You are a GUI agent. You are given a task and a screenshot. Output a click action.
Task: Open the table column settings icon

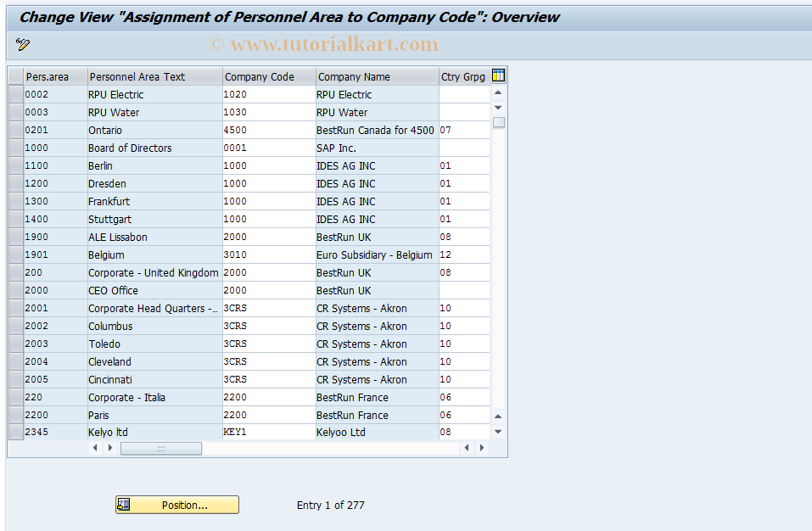click(x=498, y=75)
